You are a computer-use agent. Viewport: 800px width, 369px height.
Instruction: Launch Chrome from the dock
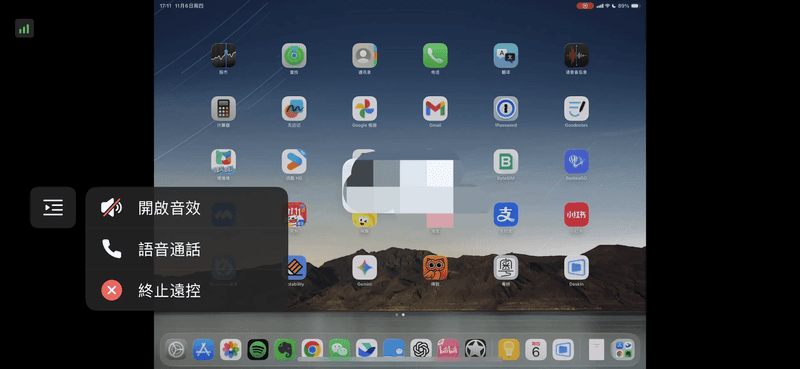point(312,350)
